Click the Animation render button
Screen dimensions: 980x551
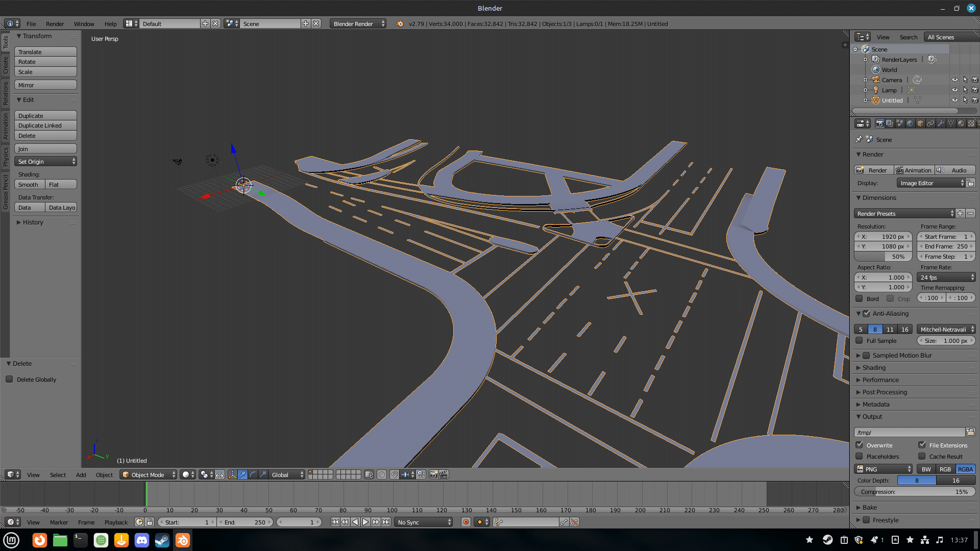[914, 170]
